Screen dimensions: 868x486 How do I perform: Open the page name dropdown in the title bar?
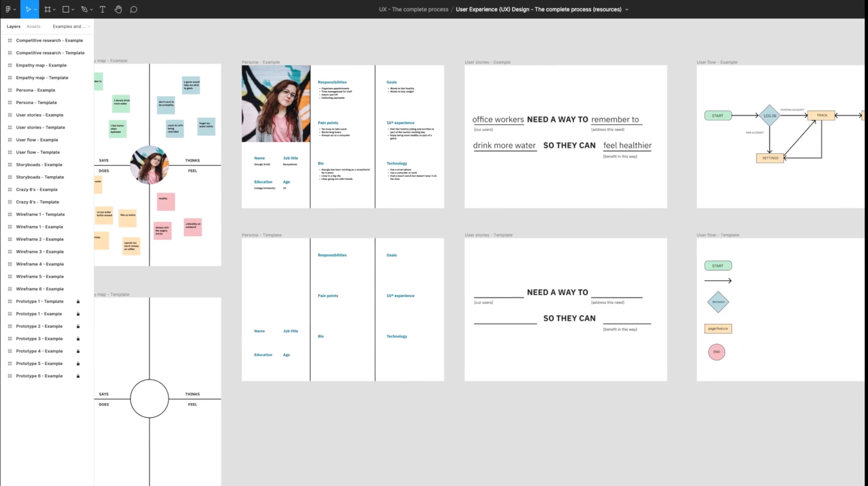point(626,9)
